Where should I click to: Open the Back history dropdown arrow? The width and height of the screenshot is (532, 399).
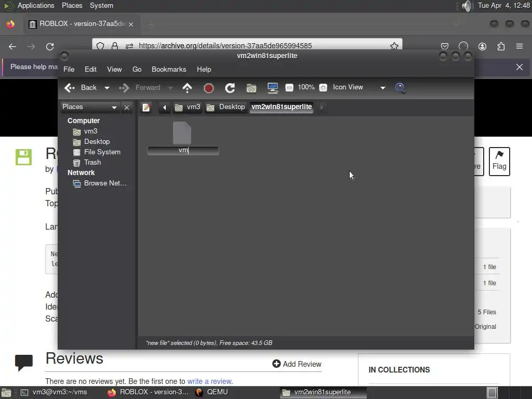pos(107,88)
